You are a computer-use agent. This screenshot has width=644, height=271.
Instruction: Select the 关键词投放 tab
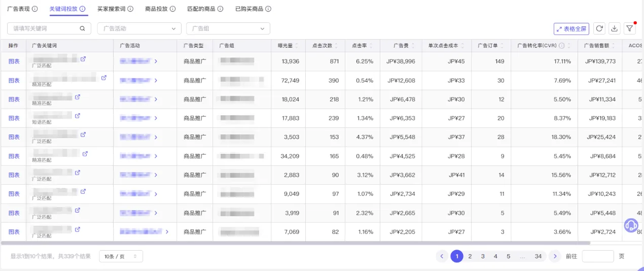click(63, 9)
